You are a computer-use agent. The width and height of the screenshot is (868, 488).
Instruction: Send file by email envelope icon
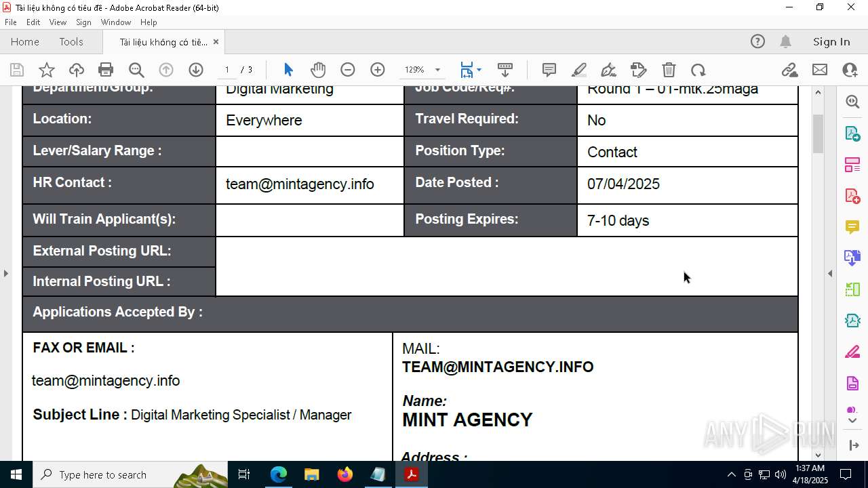pos(820,70)
